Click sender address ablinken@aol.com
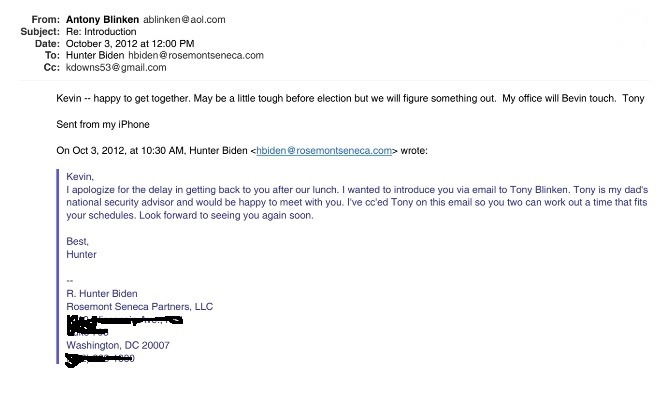This screenshot has height=407, width=666. pyautogui.click(x=184, y=20)
